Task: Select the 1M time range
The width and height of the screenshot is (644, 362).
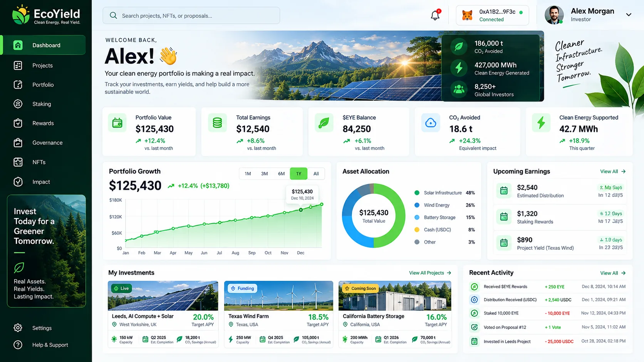Action: point(248,173)
